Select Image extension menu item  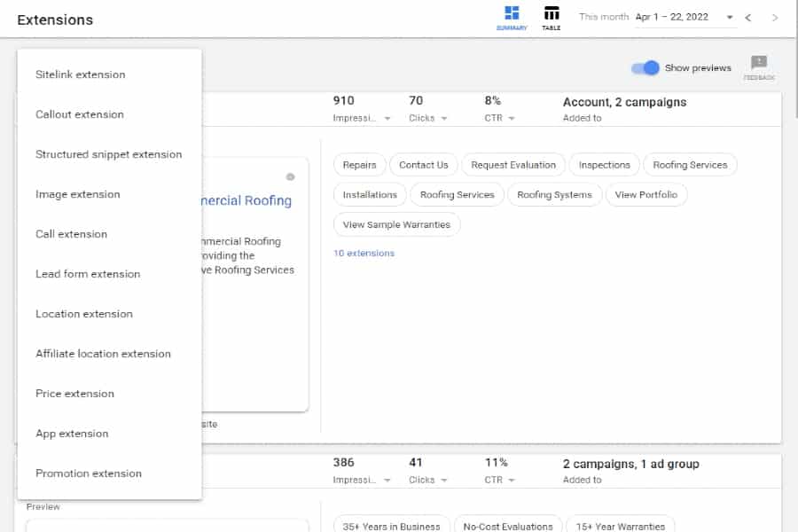(x=109, y=194)
